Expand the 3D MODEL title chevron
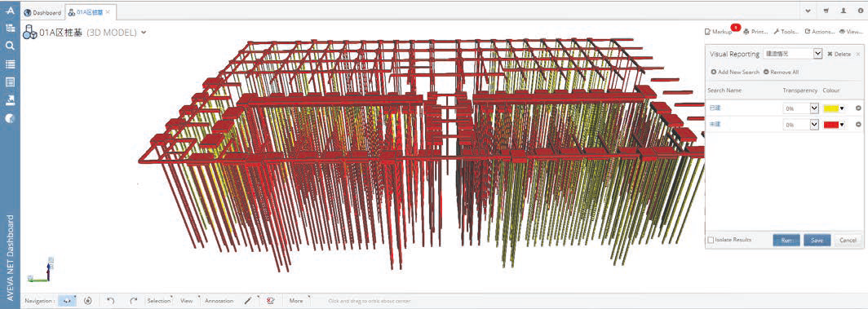 (x=144, y=33)
